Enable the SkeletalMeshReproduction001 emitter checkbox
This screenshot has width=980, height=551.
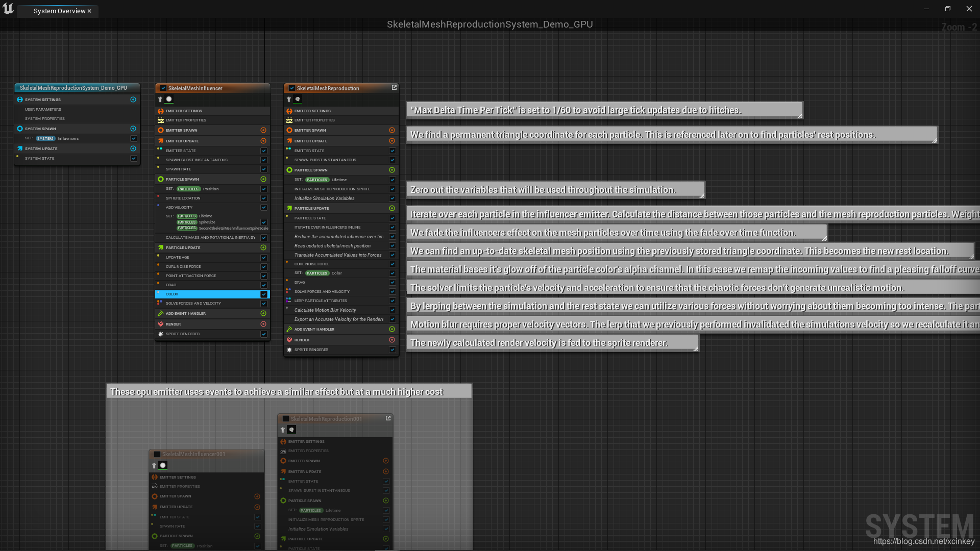286,419
